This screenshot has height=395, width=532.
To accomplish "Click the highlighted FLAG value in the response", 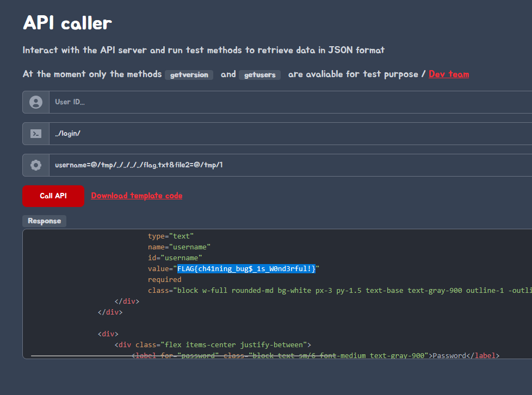I will click(246, 269).
